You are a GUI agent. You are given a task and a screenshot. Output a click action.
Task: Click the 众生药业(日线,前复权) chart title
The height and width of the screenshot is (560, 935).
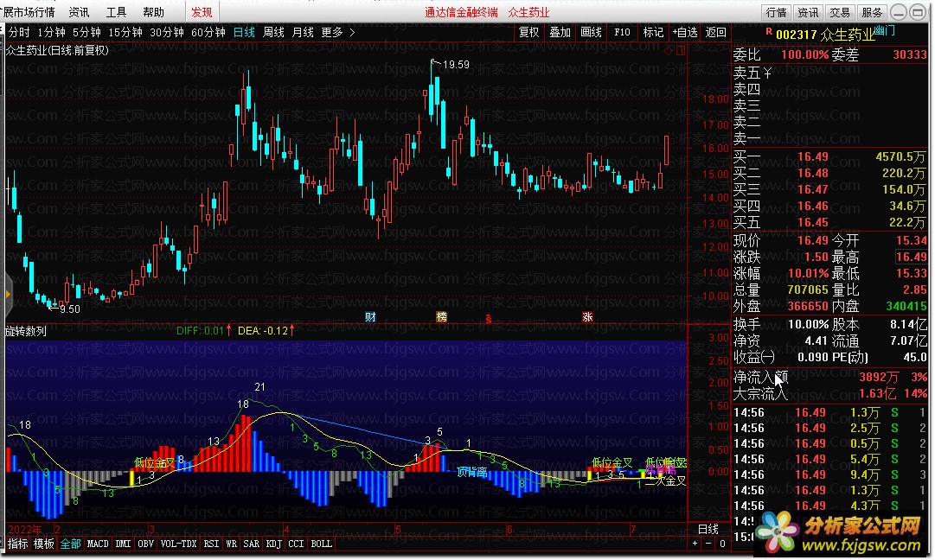click(57, 51)
